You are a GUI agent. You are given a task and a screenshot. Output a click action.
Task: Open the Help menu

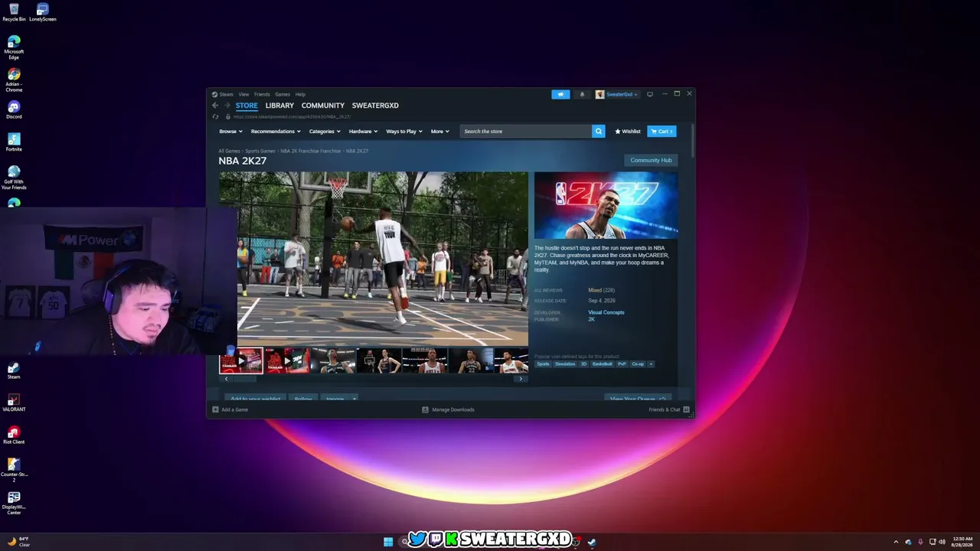[x=300, y=94]
